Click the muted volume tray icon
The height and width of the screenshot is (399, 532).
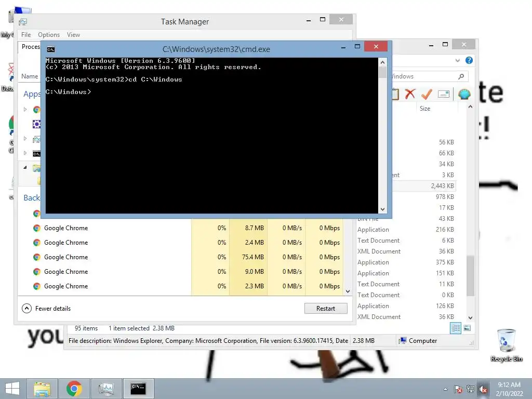(483, 389)
